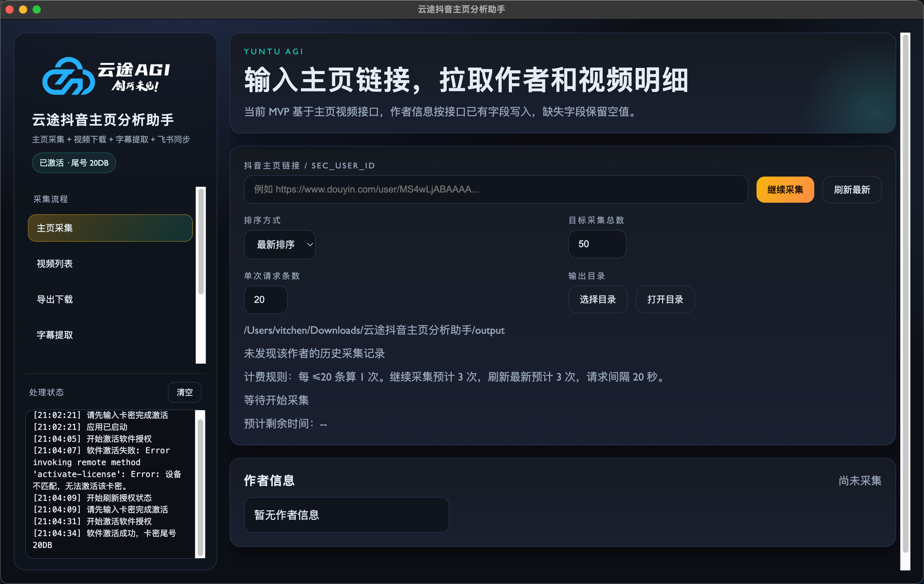Screen dimensions: 924x584
Task: Clear the processing log with 清空
Action: [184, 392]
